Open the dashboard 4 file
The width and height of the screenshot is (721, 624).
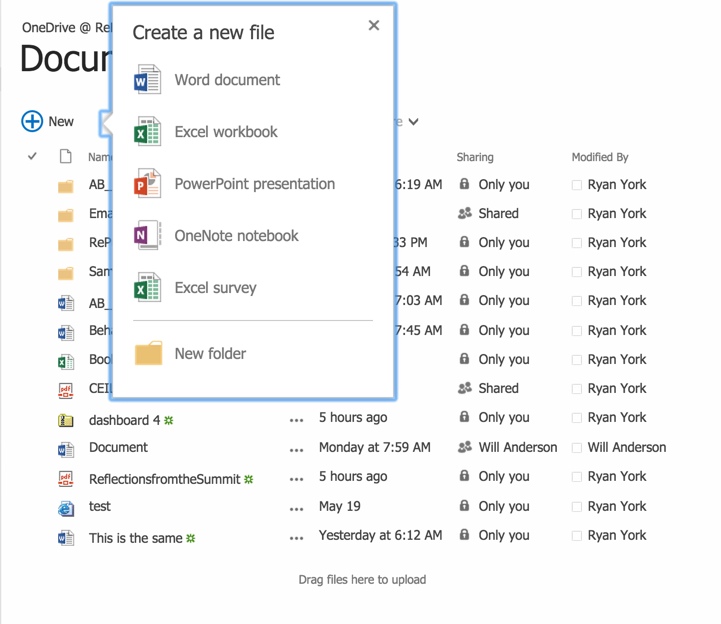pyautogui.click(x=124, y=420)
